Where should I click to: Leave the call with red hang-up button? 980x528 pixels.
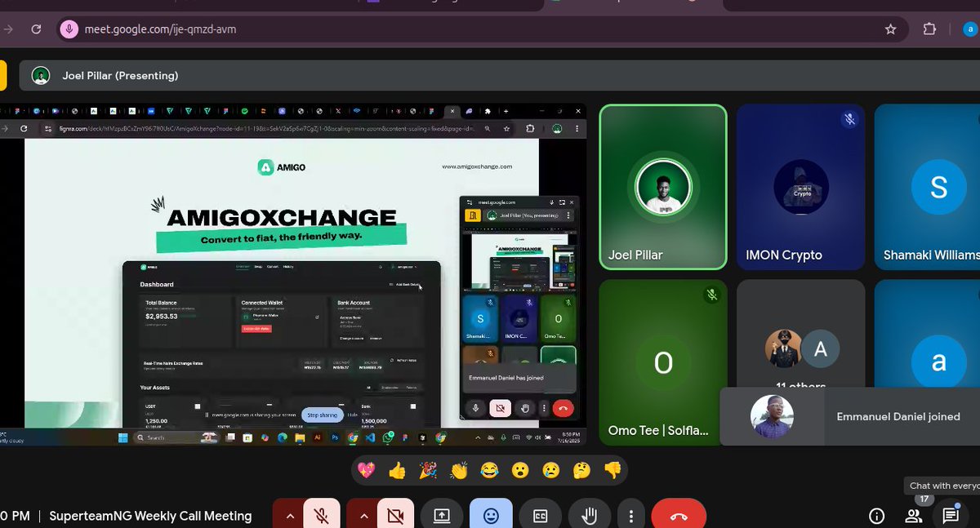tap(679, 516)
